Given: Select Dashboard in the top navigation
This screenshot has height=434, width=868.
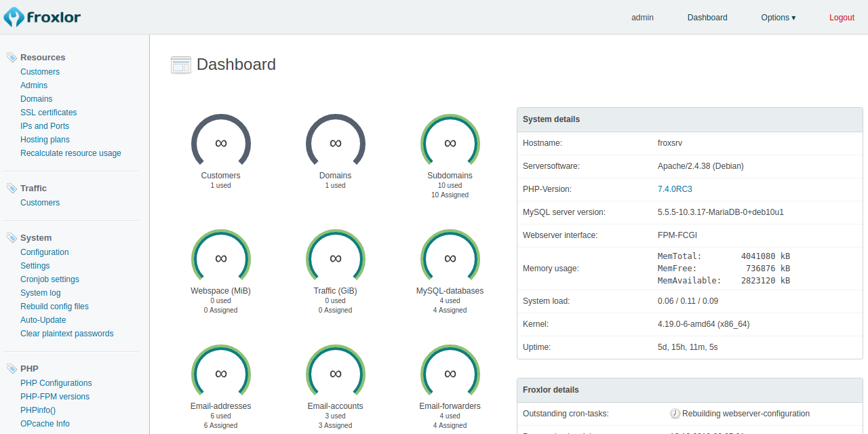Looking at the screenshot, I should pos(707,18).
